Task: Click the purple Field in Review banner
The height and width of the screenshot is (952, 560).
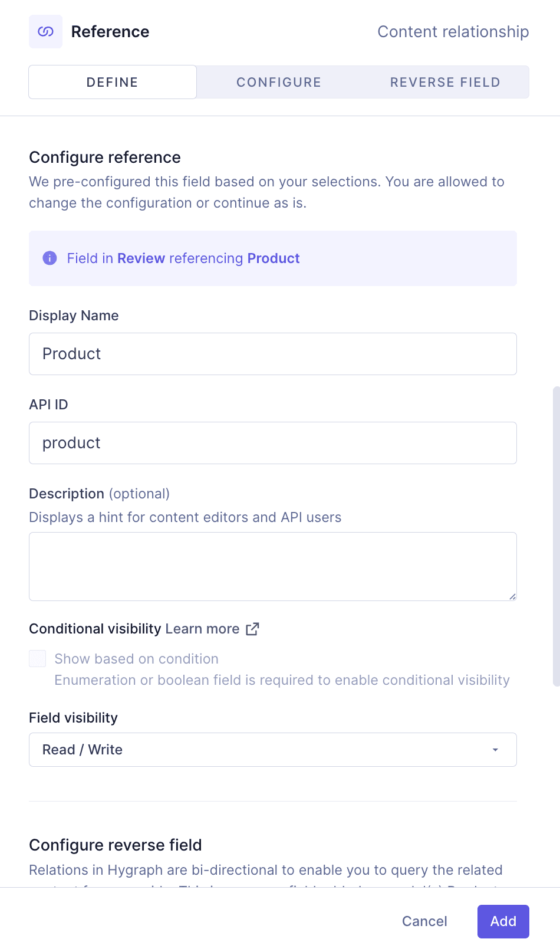Action: tap(272, 258)
